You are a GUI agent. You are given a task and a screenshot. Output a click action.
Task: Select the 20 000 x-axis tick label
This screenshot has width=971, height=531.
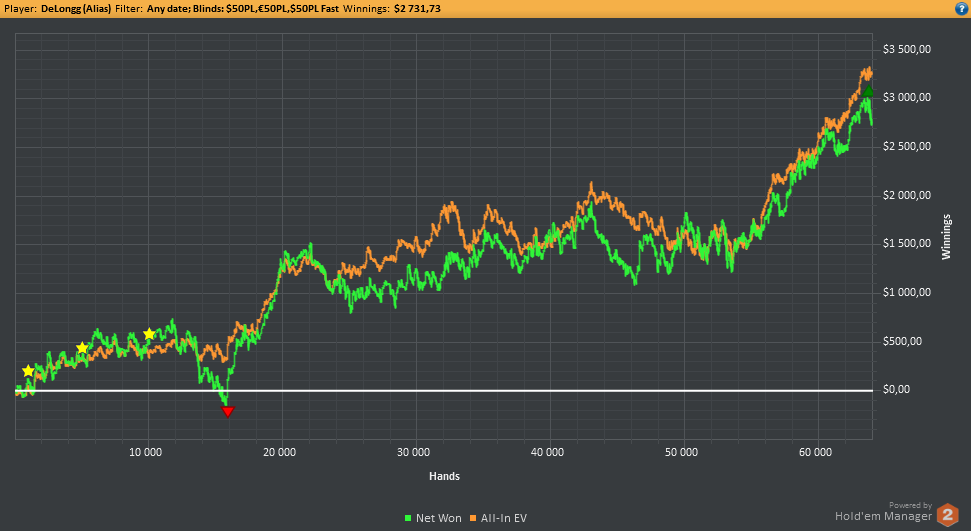[x=279, y=452]
